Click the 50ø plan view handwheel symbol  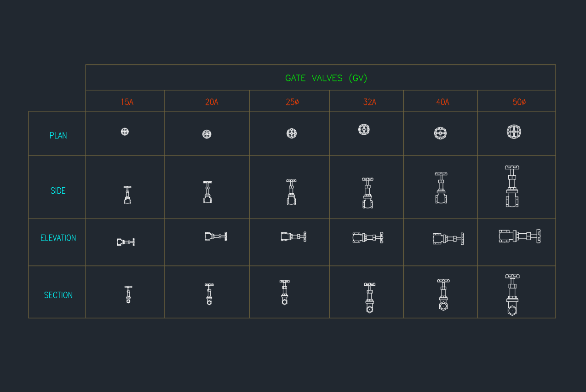tap(514, 132)
